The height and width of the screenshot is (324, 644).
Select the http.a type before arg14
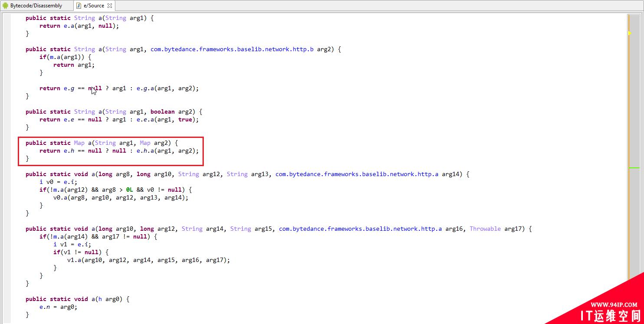click(357, 174)
